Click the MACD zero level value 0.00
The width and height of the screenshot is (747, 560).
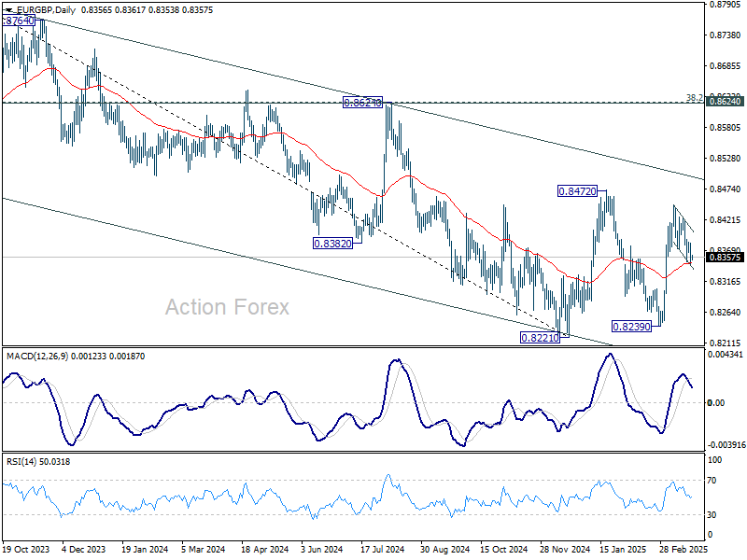click(716, 403)
